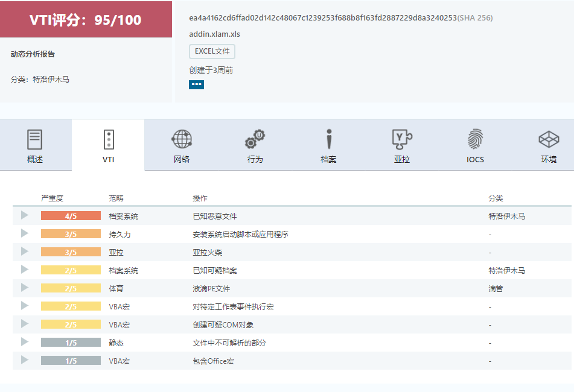The image size is (574, 392).
Task: Click the 3/5 severity bar for 亚拉
Action: click(x=71, y=252)
